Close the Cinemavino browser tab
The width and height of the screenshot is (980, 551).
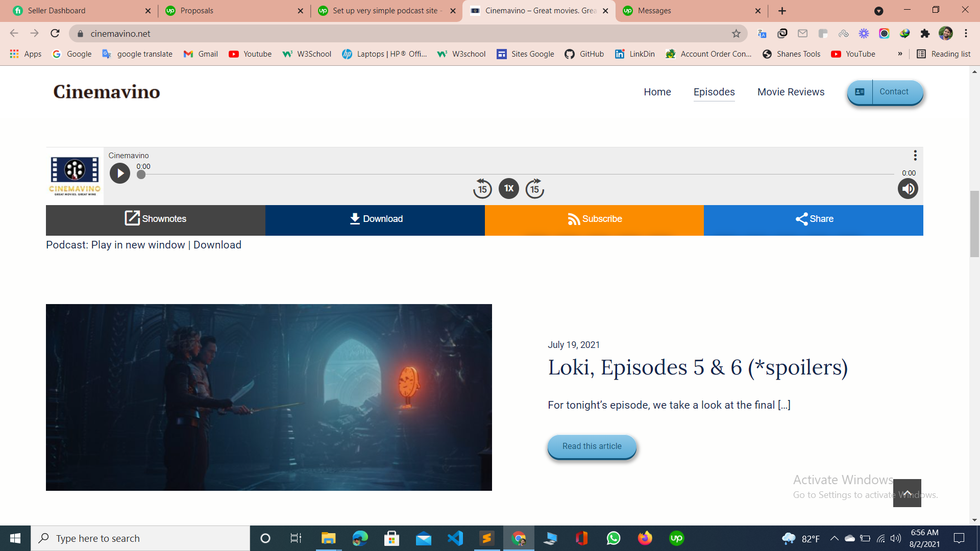(605, 11)
